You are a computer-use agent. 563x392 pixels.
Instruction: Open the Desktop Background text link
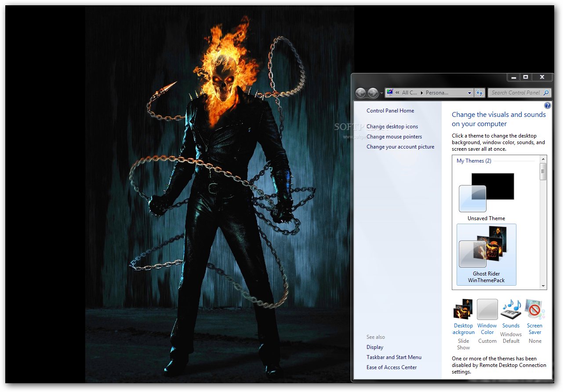(x=463, y=329)
